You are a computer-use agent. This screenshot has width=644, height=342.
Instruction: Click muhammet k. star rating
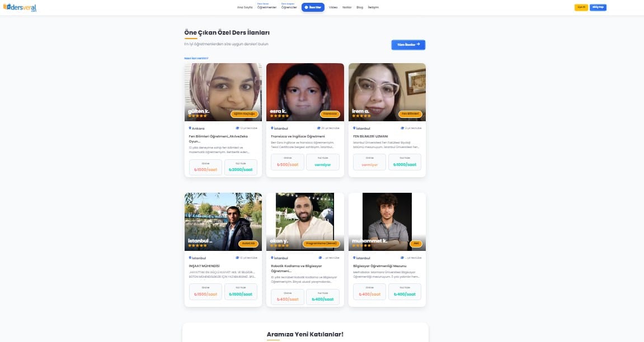tap(361, 246)
